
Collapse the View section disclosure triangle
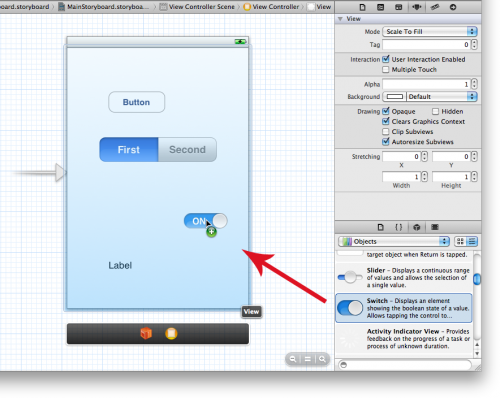click(x=340, y=19)
